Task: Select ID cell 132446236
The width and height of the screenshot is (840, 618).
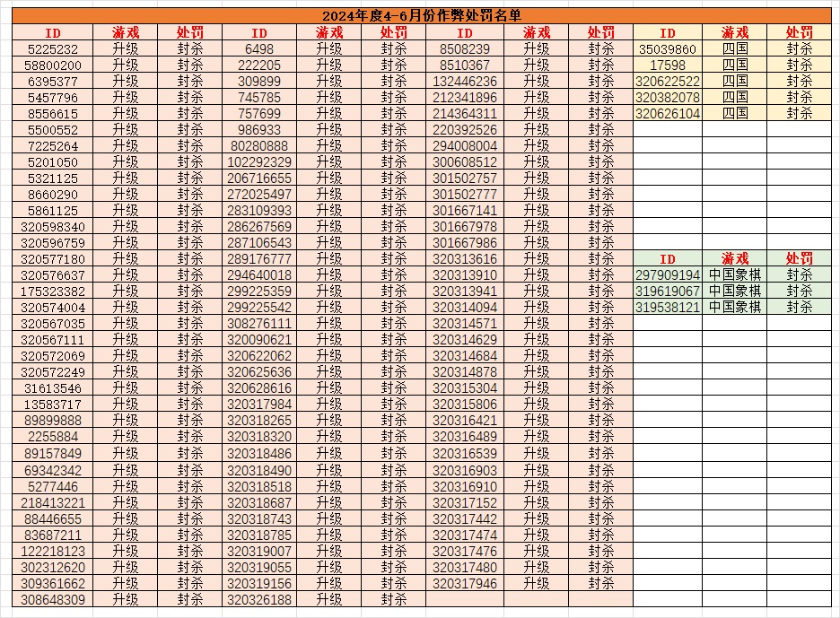Action: click(x=465, y=82)
